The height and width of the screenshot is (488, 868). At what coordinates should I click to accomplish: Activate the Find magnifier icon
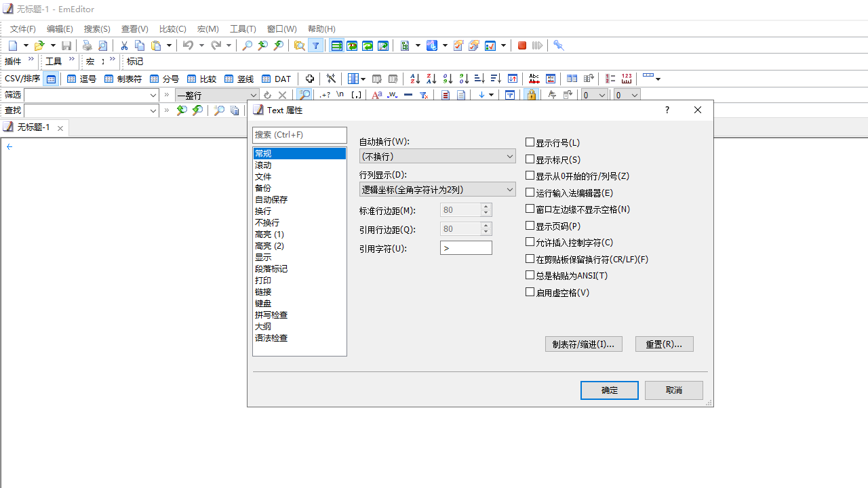247,45
